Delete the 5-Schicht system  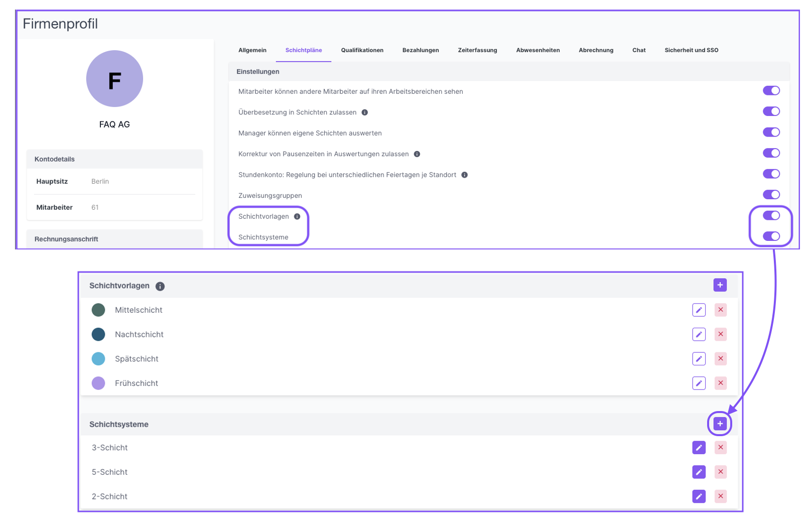(720, 472)
